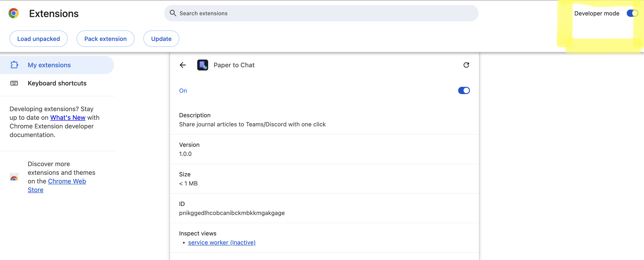Viewport: 644px width, 260px height.
Task: Click the extension ID text
Action: (232, 213)
